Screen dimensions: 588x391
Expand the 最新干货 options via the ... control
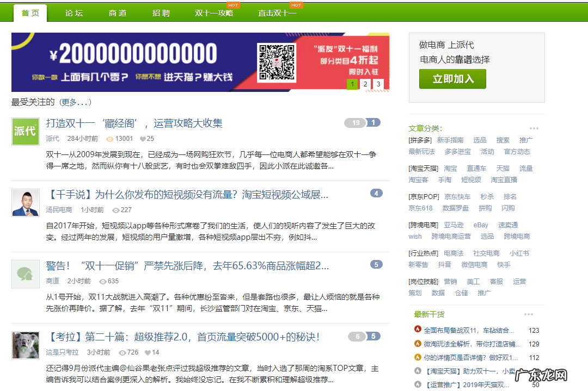pyautogui.click(x=528, y=314)
